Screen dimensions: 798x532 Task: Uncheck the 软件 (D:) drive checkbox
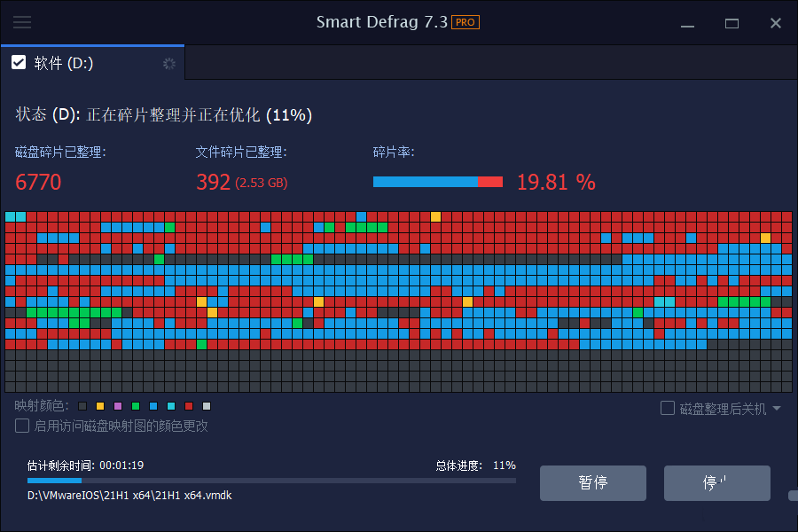(x=19, y=62)
